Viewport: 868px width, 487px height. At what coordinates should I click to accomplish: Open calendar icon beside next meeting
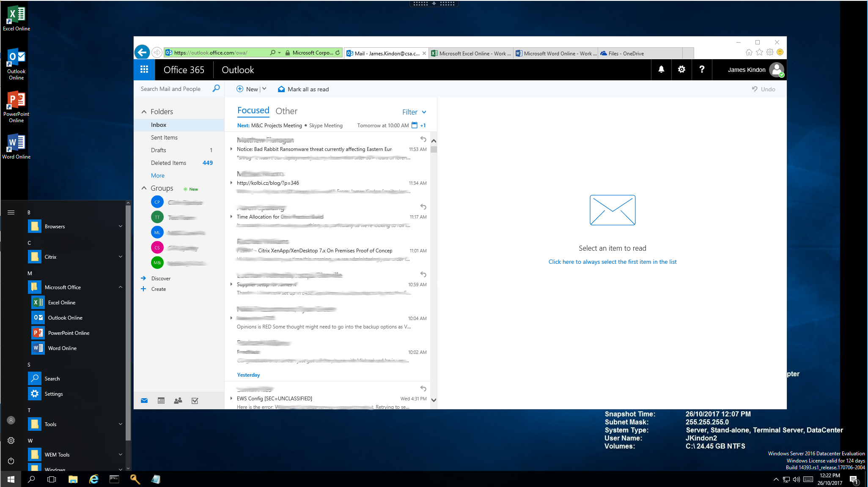coord(415,125)
